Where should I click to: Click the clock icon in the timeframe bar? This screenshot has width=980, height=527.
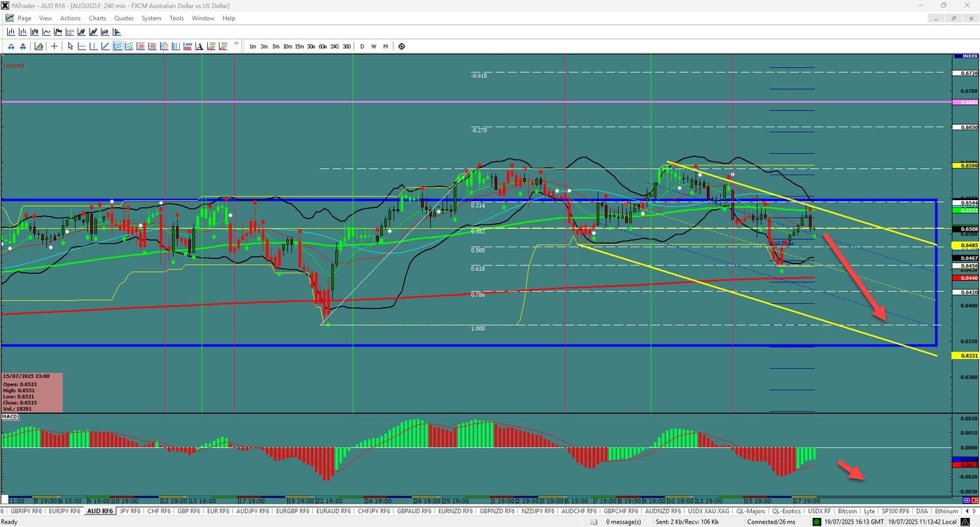coord(401,46)
